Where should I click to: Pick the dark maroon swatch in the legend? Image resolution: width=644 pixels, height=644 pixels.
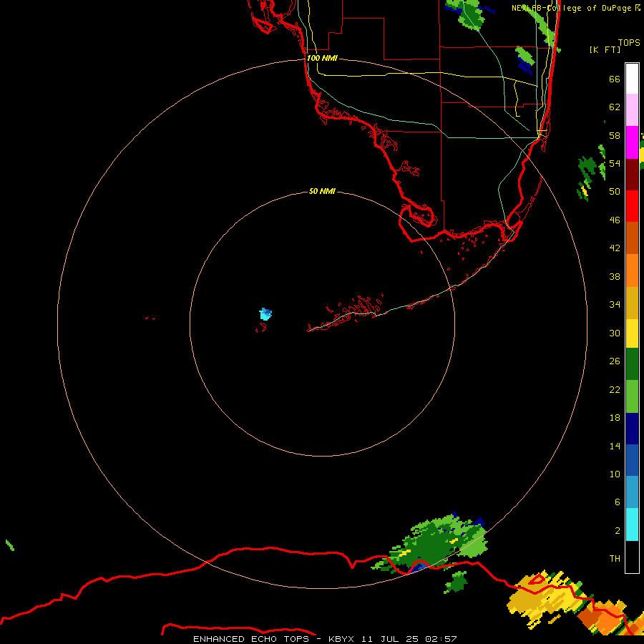pos(632,175)
